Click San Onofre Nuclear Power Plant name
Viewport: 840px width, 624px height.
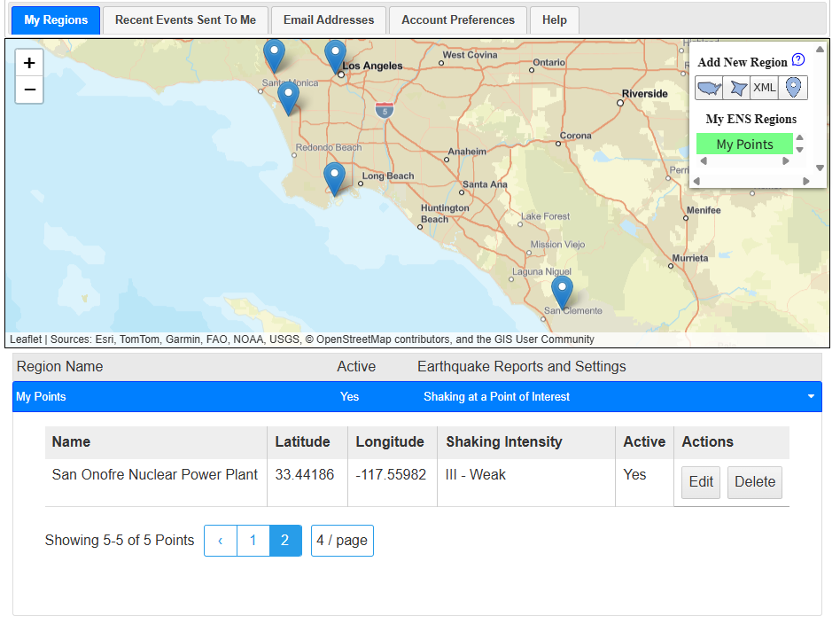155,474
